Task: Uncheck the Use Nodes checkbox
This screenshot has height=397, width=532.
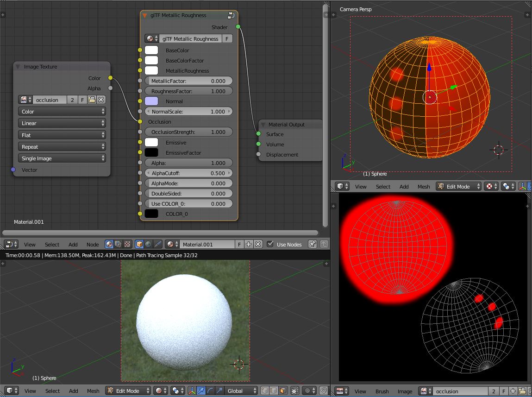Action: tap(270, 244)
